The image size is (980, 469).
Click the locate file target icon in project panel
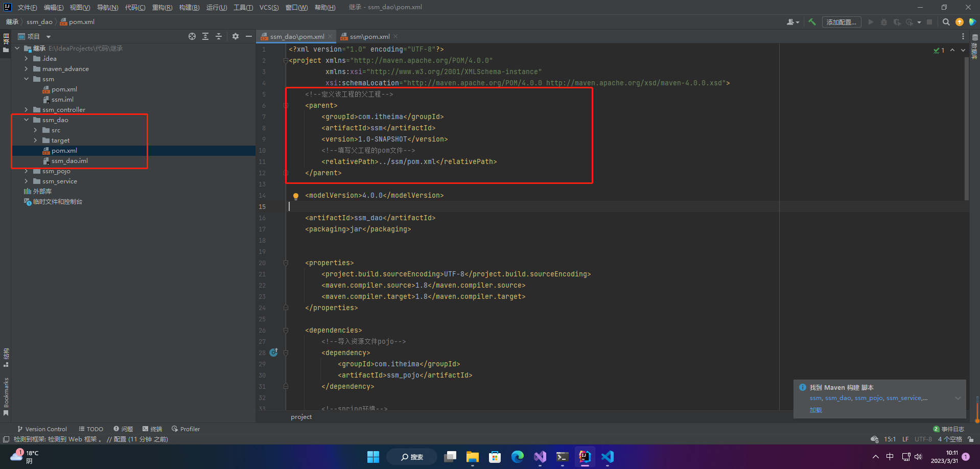(192, 36)
